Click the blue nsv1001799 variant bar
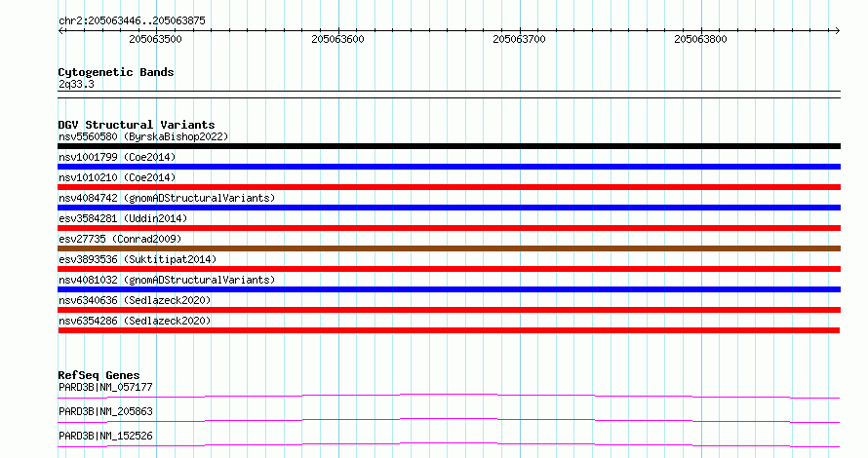The height and width of the screenshot is (458, 868). pos(449,167)
